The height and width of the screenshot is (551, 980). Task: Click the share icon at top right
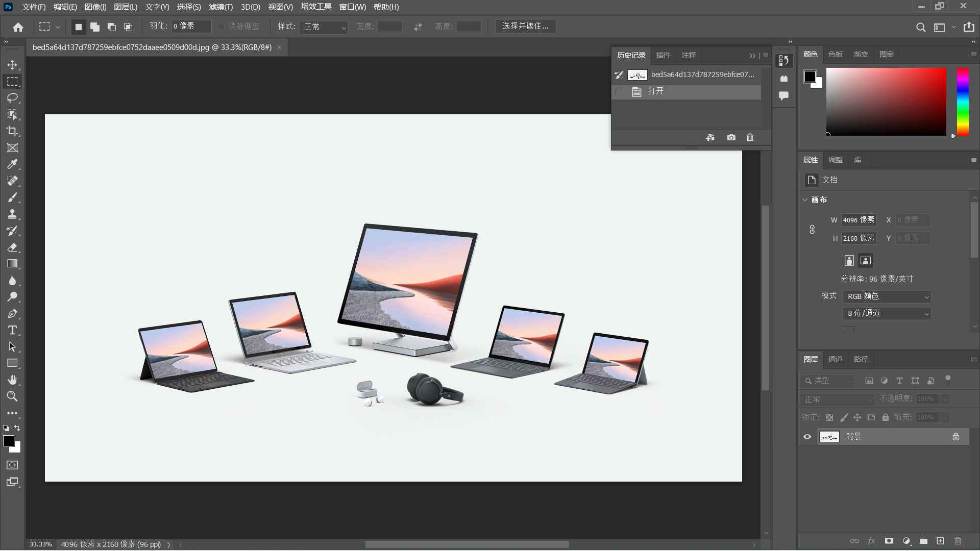click(x=969, y=27)
